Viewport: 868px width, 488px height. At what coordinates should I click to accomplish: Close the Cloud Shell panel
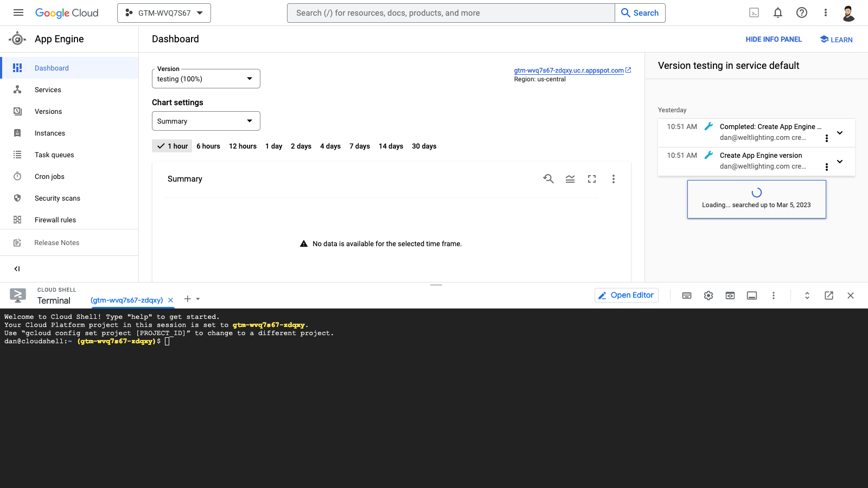[851, 296]
